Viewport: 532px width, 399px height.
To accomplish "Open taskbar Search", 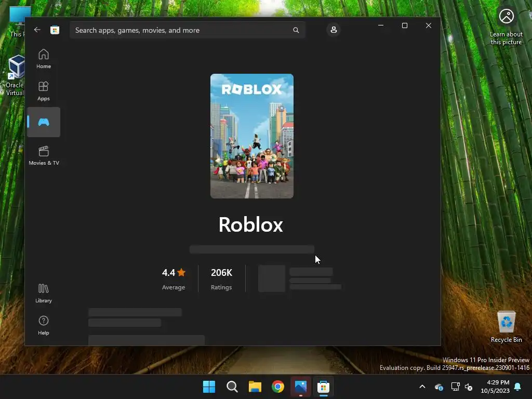I will coord(232,387).
